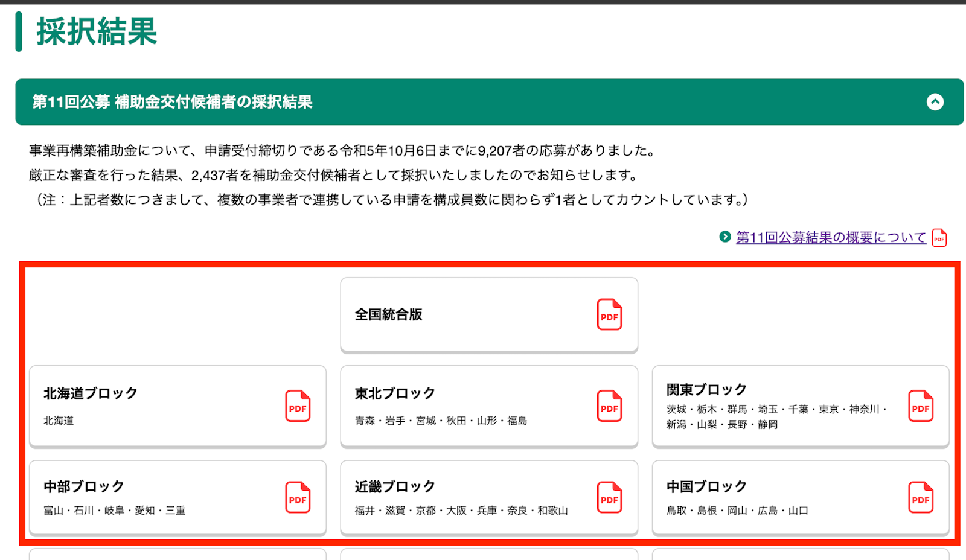Open the 第11回公募結果の概要について link
This screenshot has height=560, width=966.
click(x=831, y=238)
